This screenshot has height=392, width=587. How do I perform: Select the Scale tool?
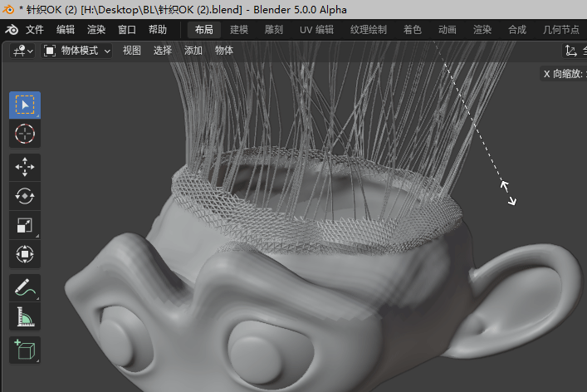coord(25,225)
